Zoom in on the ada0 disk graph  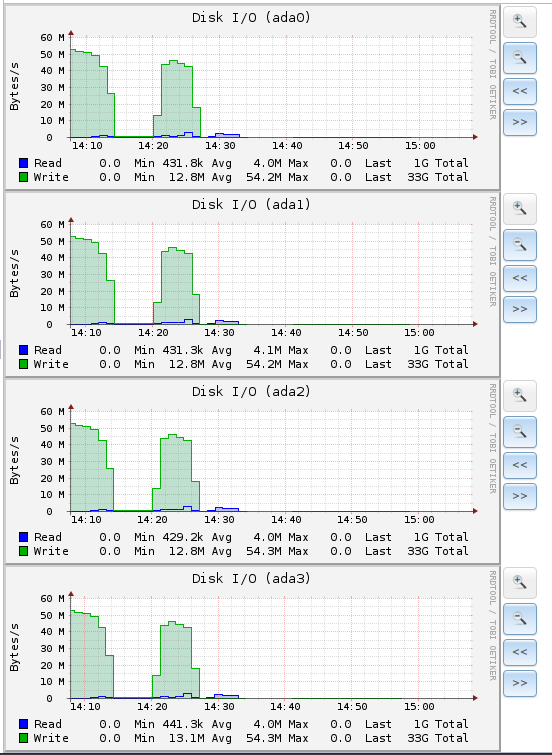point(520,22)
